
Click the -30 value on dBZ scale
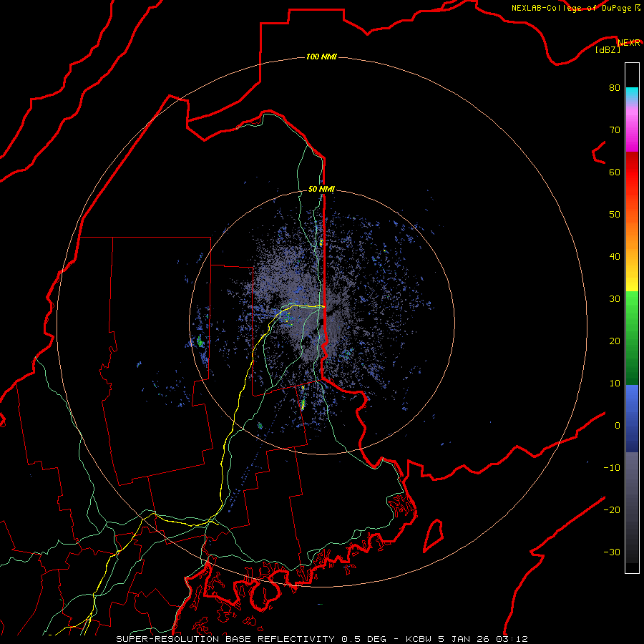pos(612,552)
